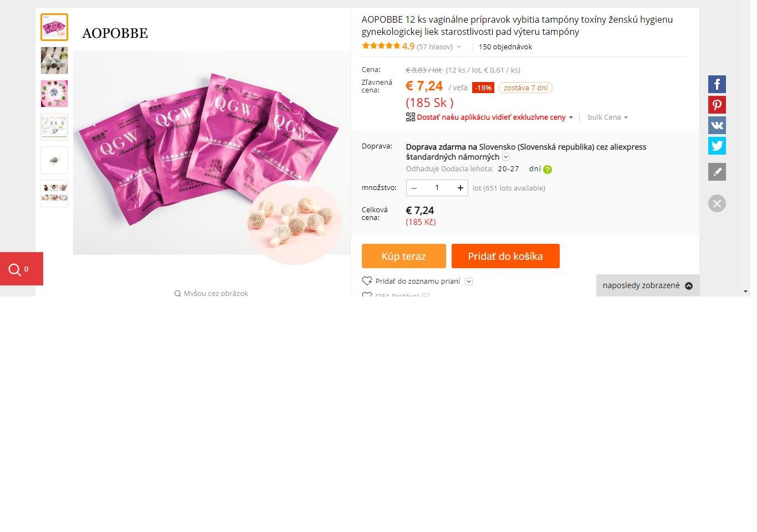This screenshot has height=532, width=757.
Task: Click the QR code app icon
Action: (x=411, y=117)
